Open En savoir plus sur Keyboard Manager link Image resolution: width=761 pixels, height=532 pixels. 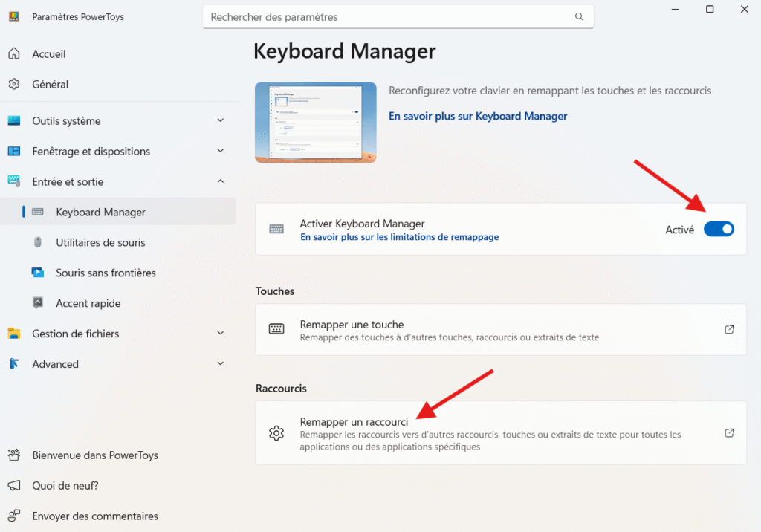pos(478,116)
